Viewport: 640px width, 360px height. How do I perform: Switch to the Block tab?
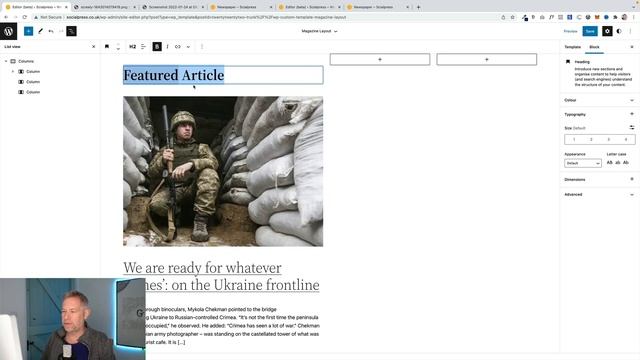[594, 47]
